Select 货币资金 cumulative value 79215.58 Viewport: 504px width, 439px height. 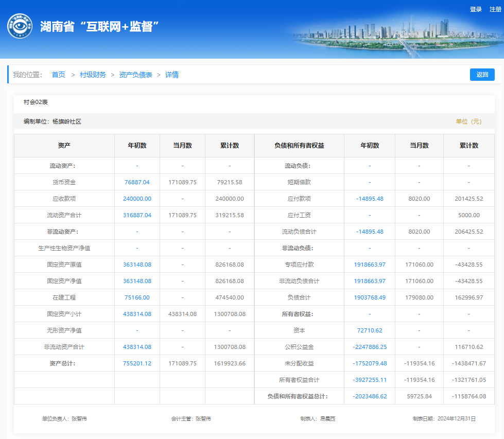230,182
